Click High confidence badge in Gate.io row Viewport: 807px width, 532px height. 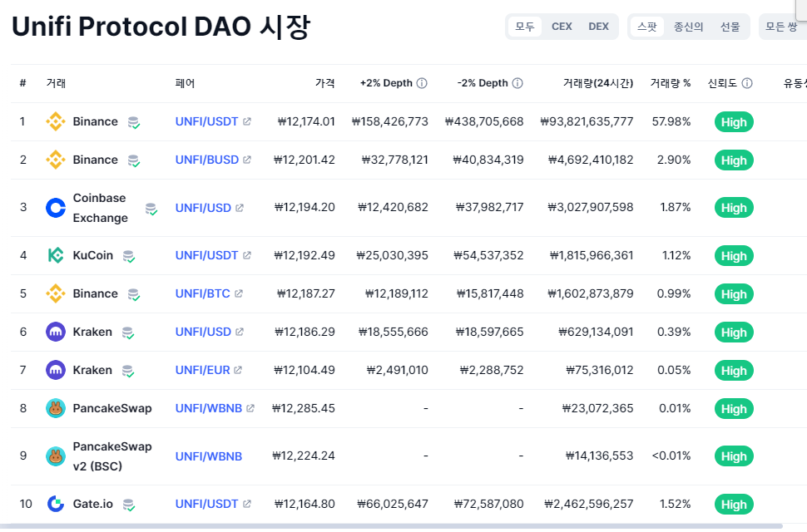[734, 505]
